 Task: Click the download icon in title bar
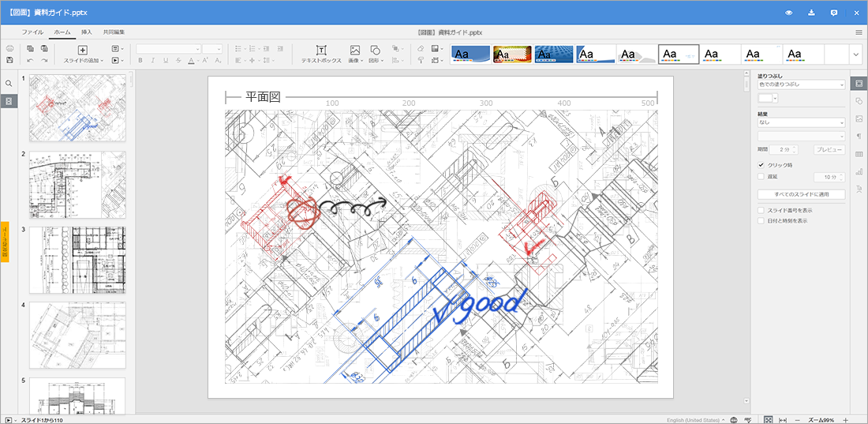click(811, 13)
